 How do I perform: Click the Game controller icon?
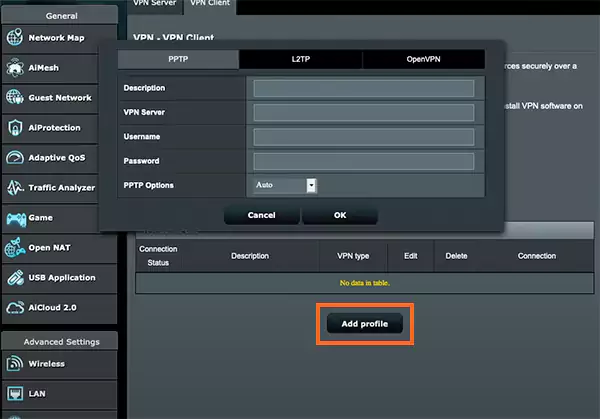coord(16,219)
